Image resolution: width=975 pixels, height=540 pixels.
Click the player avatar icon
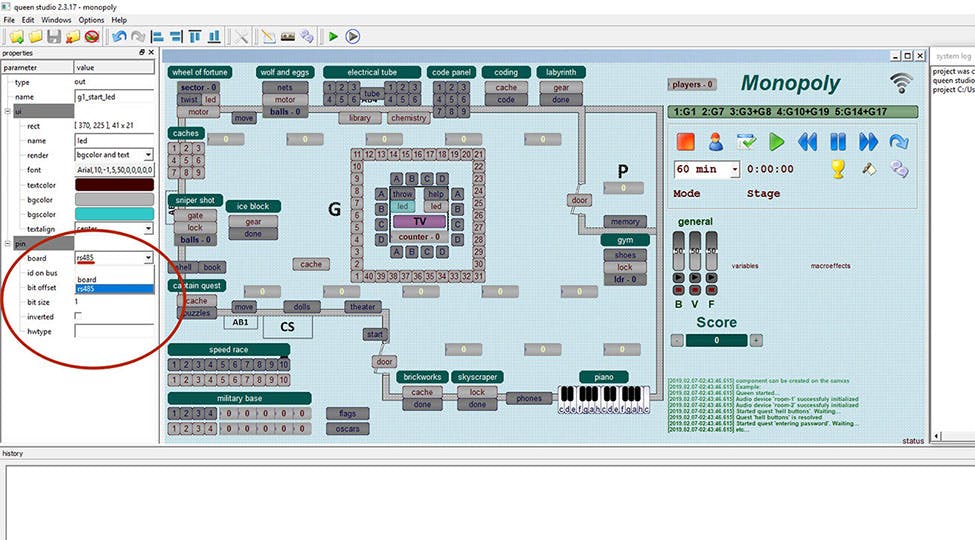[716, 141]
